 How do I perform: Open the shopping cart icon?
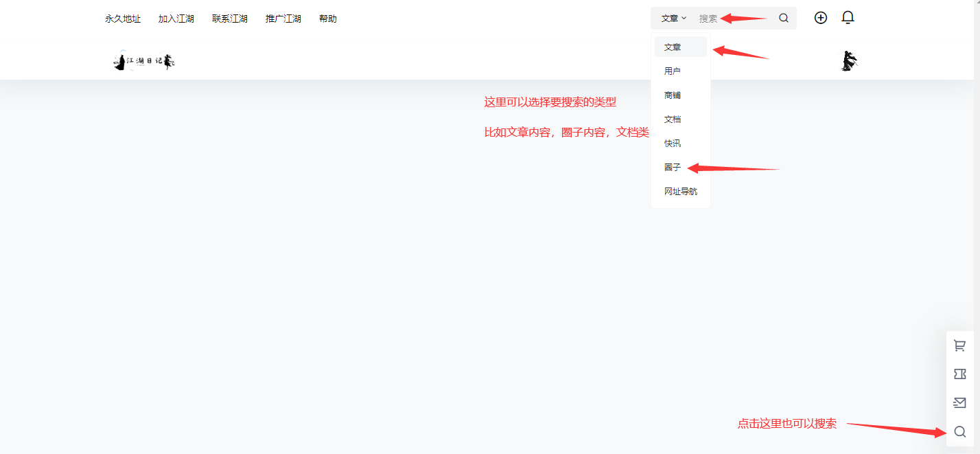959,345
